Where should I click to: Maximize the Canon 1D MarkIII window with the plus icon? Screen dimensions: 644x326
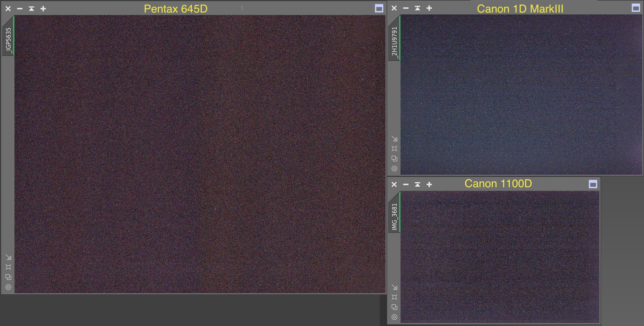point(429,8)
